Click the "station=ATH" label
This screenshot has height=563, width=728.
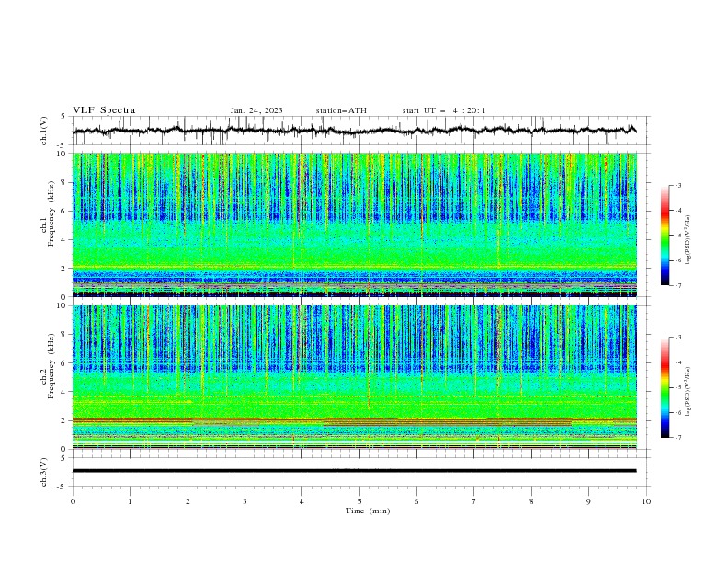pos(341,110)
